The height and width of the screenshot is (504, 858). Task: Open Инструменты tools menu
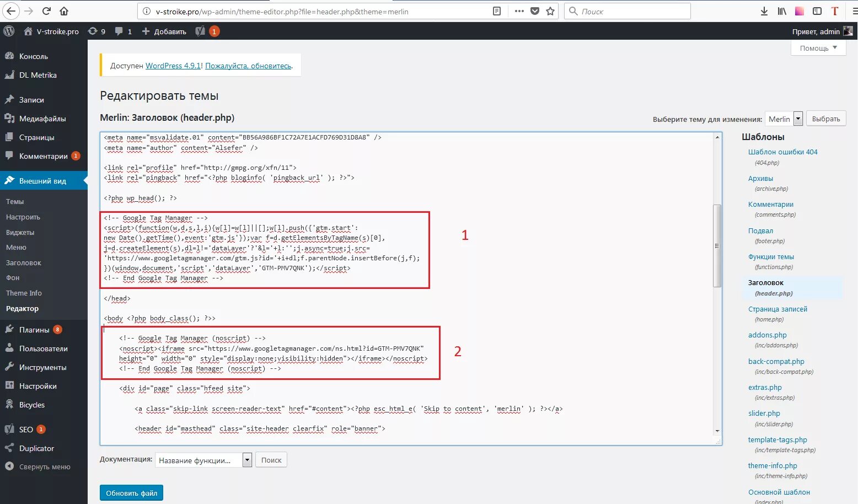click(44, 367)
